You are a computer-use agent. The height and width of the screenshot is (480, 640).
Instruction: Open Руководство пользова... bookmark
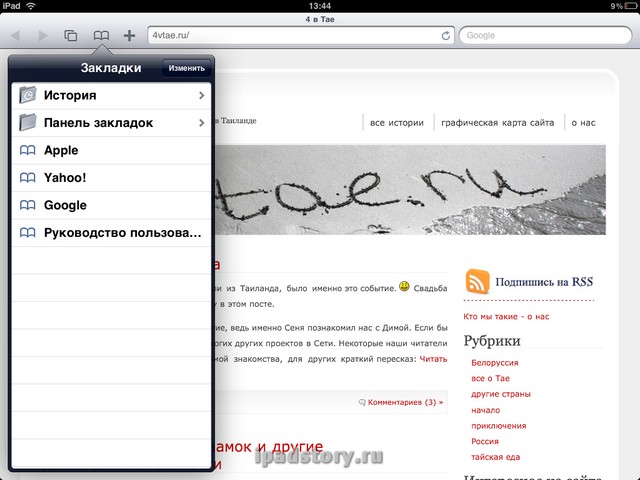(111, 233)
